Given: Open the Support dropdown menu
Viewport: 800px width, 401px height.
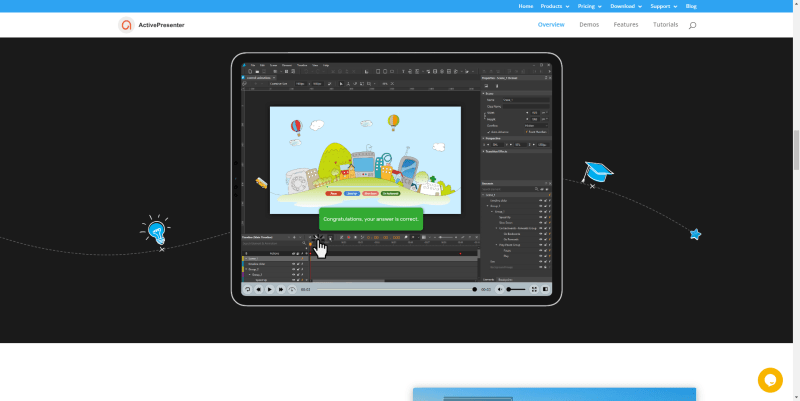Looking at the screenshot, I should tap(672, 6).
